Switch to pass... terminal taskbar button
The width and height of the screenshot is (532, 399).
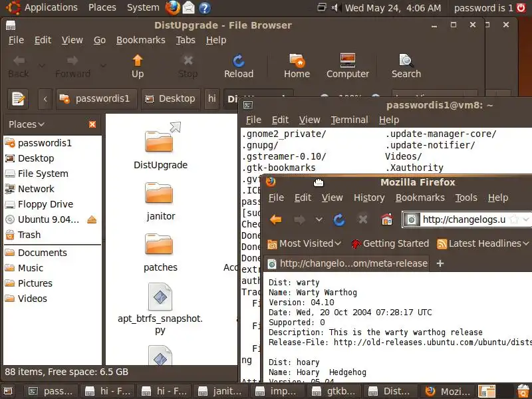pyautogui.click(x=51, y=391)
